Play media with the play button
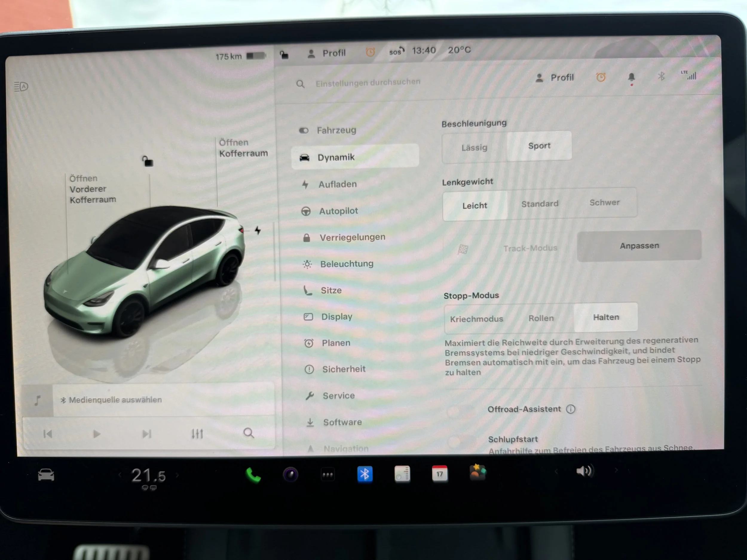Image resolution: width=747 pixels, height=560 pixels. (x=97, y=434)
